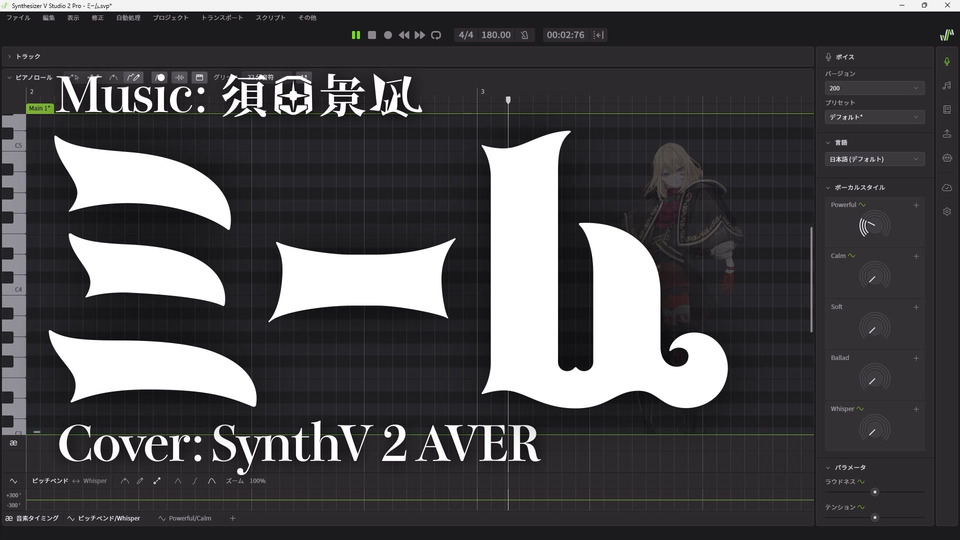Expand the トラック panel

click(x=10, y=56)
